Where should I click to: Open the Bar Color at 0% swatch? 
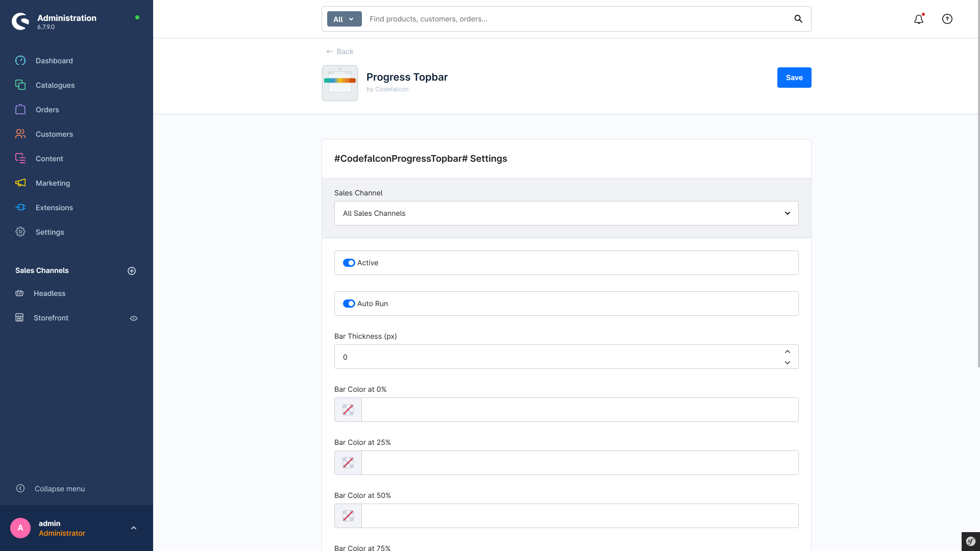(348, 410)
